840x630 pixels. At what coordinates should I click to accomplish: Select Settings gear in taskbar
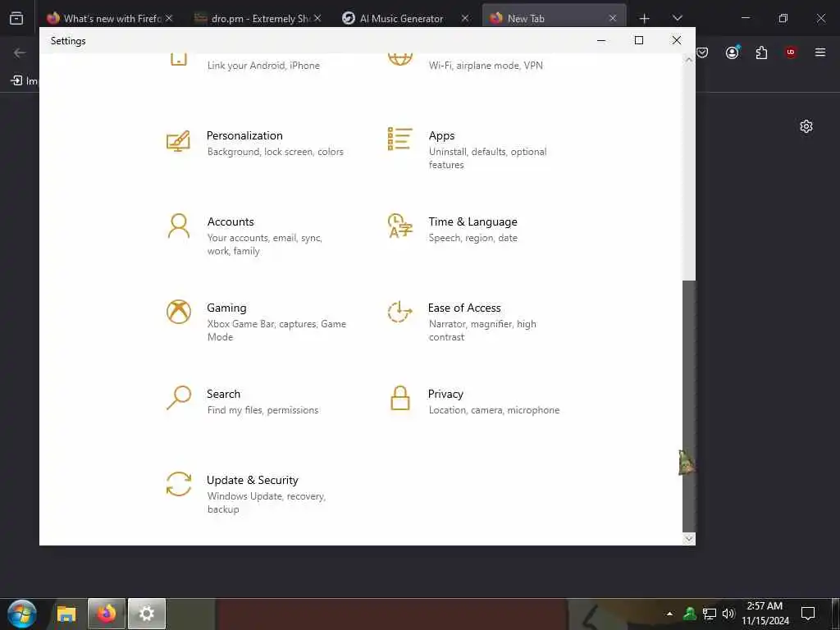(147, 614)
